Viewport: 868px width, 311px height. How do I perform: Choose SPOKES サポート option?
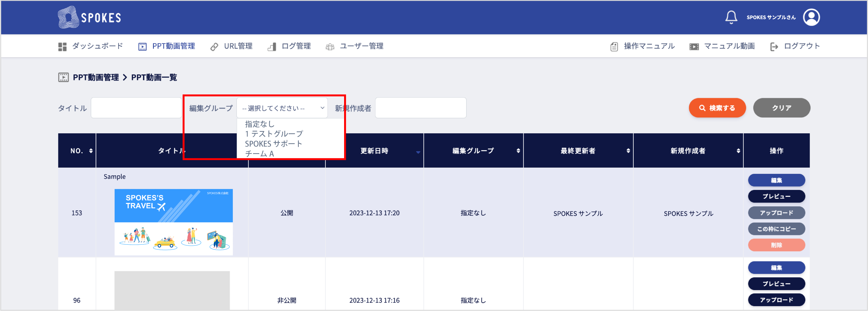(x=273, y=144)
